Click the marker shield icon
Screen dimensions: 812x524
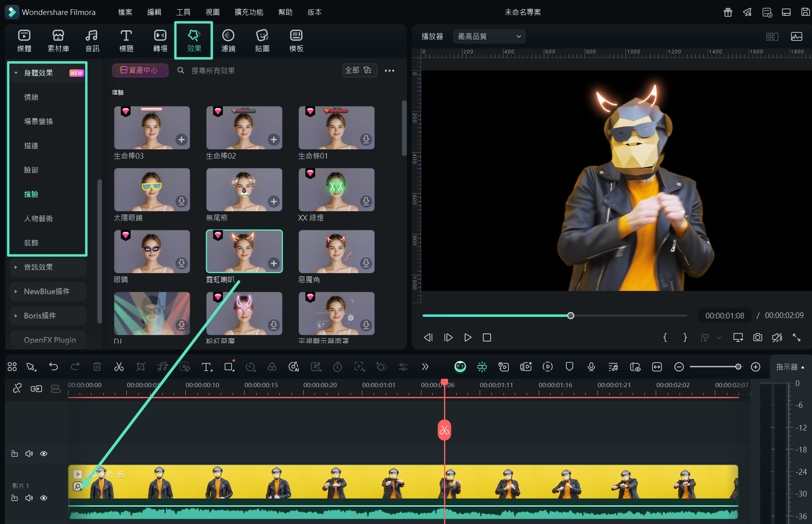(x=569, y=367)
